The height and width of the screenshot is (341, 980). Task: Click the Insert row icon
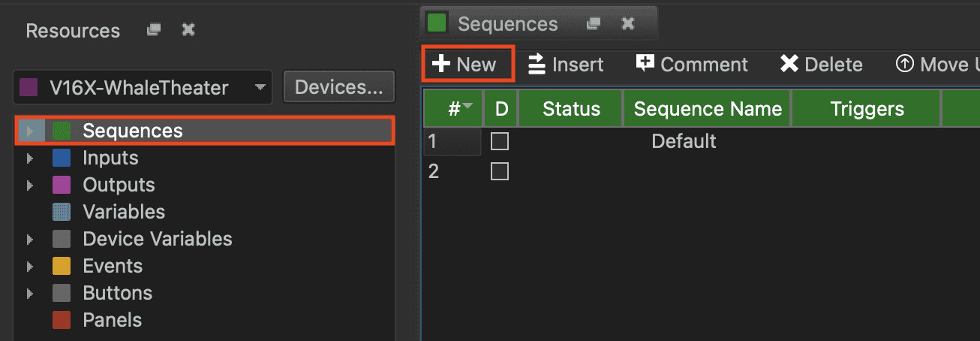[x=537, y=64]
